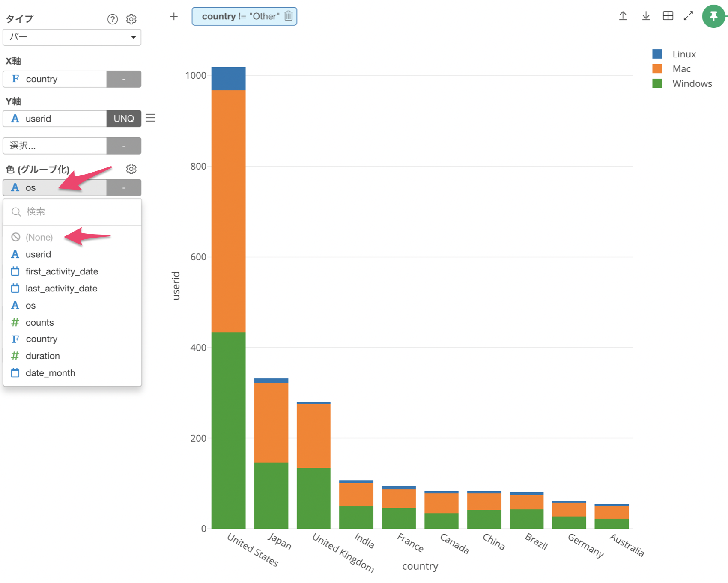Choose date_month from the column list
Image resolution: width=728 pixels, height=583 pixels.
point(72,373)
